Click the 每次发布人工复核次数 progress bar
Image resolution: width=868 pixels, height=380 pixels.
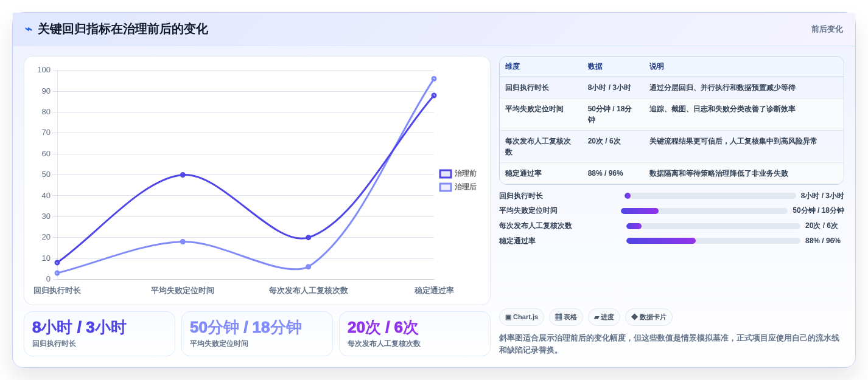pos(713,226)
